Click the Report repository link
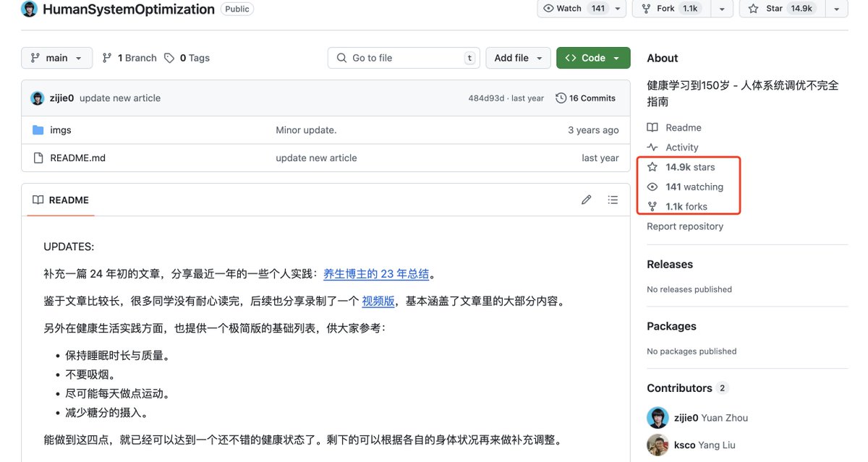Viewport: 868px width, 462px height. [x=685, y=226]
